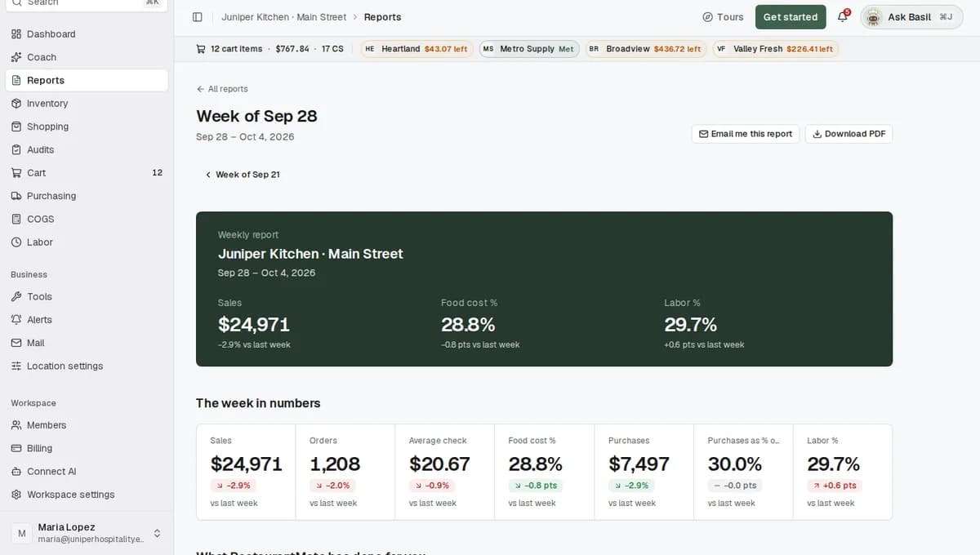The width and height of the screenshot is (980, 555).
Task: Click the Tools wrench icon
Action: click(16, 296)
